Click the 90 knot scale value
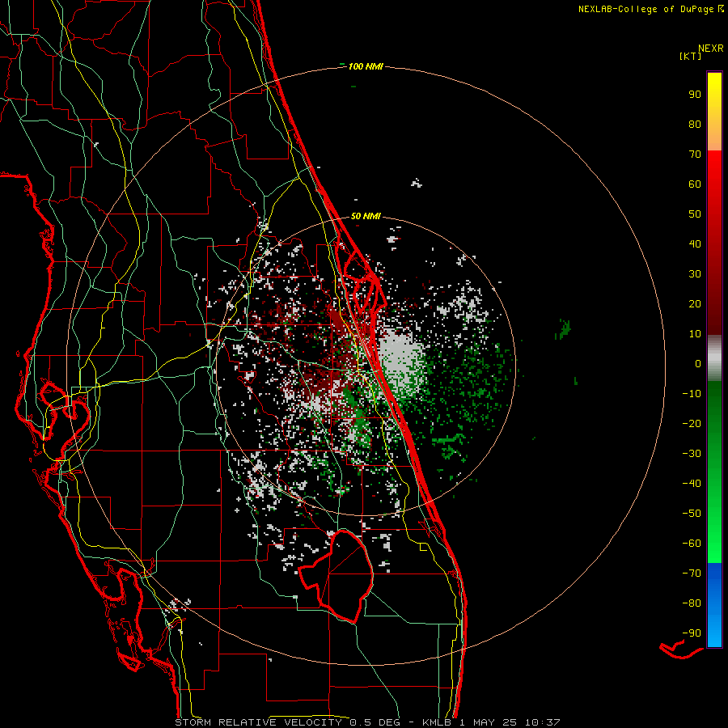This screenshot has height=728, width=728. 695,95
